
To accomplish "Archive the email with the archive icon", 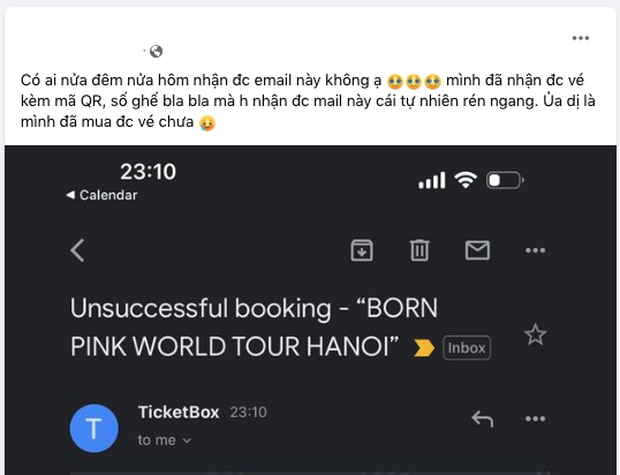I will click(x=362, y=250).
